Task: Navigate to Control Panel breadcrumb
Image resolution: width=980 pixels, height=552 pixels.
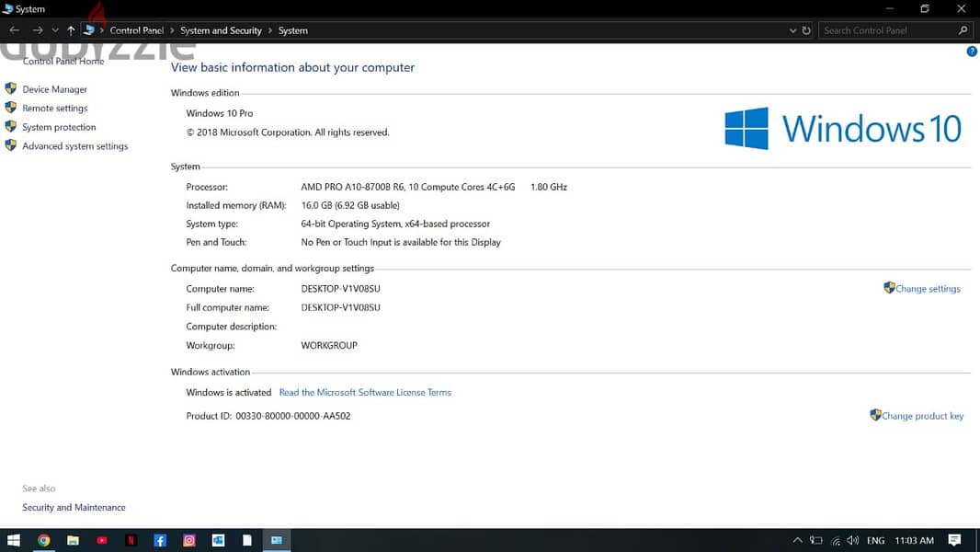Action: pyautogui.click(x=137, y=30)
